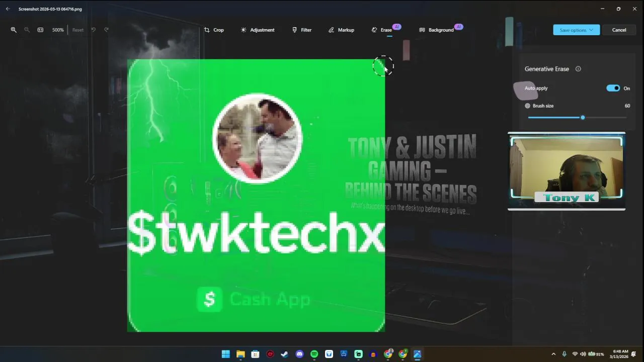Open the Filter tab
The height and width of the screenshot is (362, 644).
tap(301, 30)
